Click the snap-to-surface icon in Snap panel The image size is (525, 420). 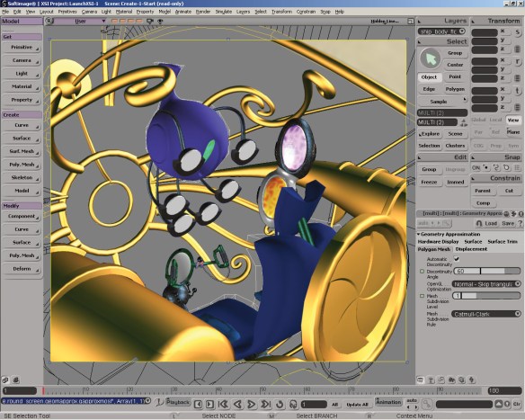click(x=506, y=168)
